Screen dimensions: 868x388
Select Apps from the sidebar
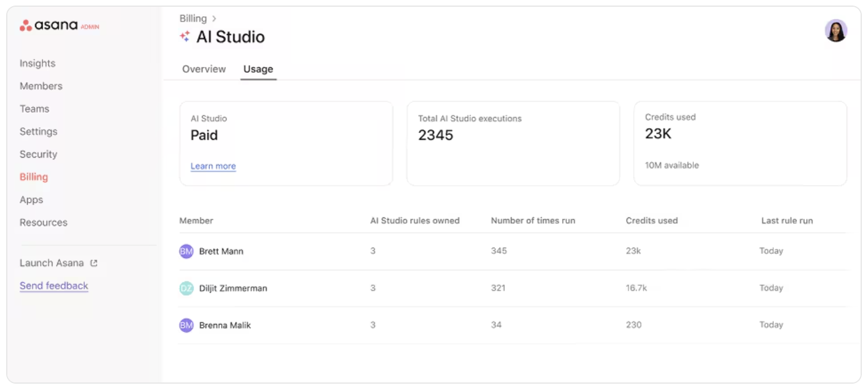31,200
